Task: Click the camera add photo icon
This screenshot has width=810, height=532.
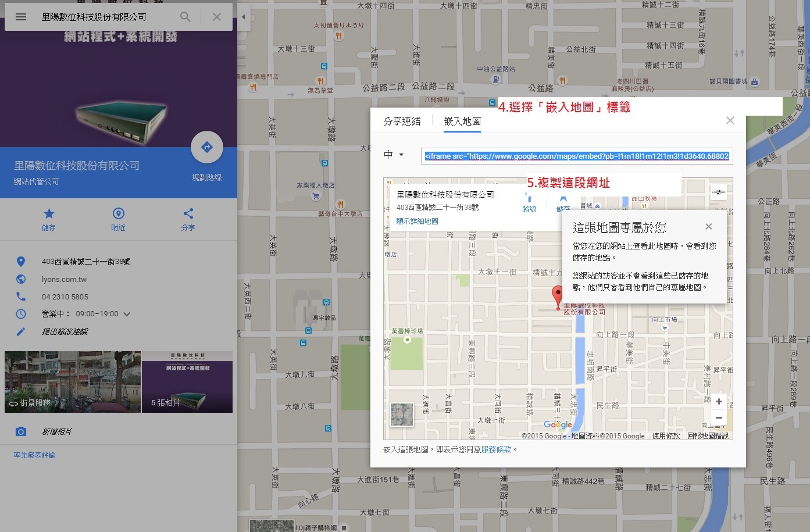Action: [21, 431]
